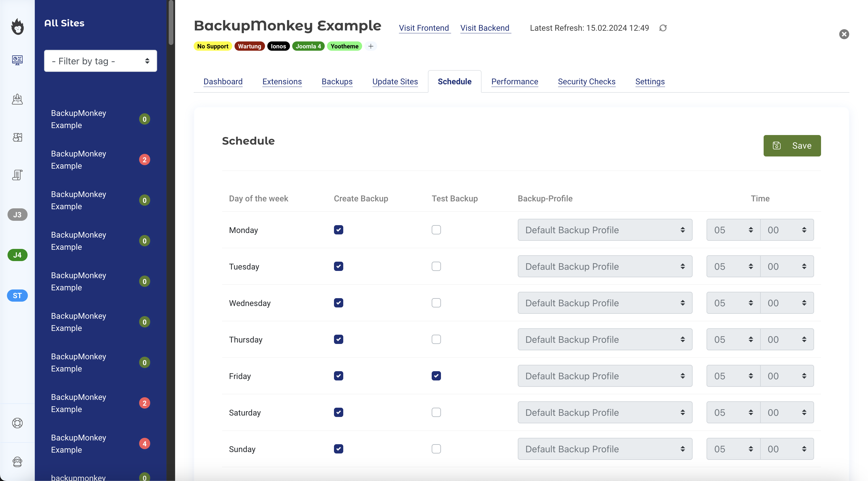Screen dimensions: 868x481
Task: Uncheck Create Backup for Monday
Action: (x=338, y=230)
